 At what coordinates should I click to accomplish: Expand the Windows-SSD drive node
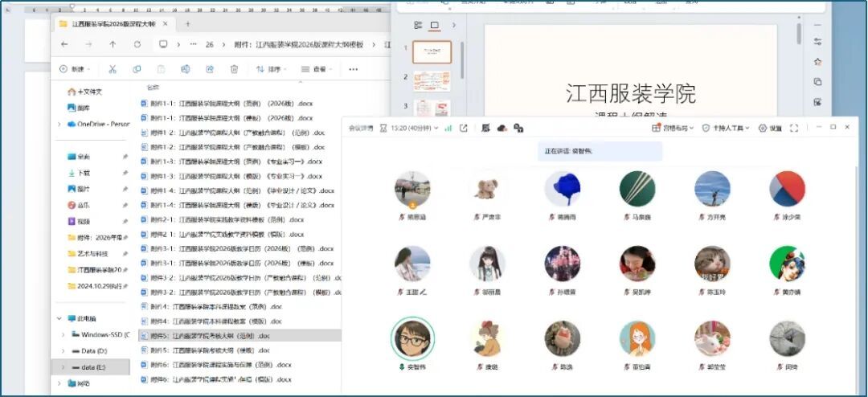63,334
